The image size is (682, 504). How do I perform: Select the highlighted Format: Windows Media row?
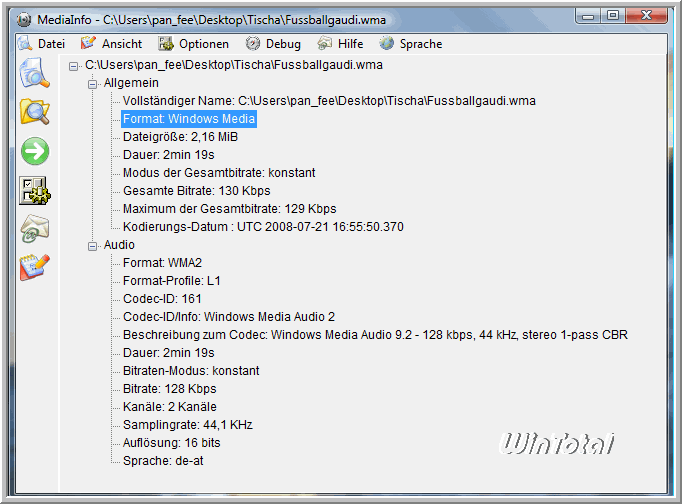pyautogui.click(x=189, y=119)
